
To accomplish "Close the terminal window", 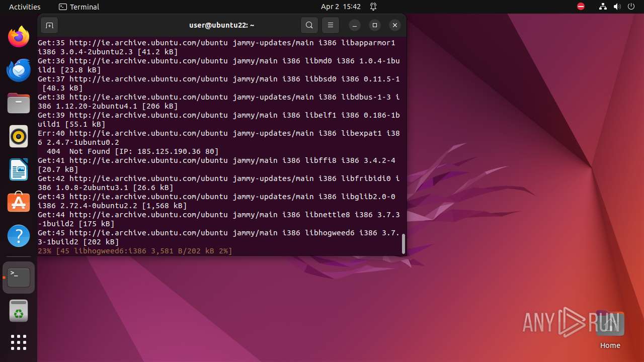I will point(395,25).
